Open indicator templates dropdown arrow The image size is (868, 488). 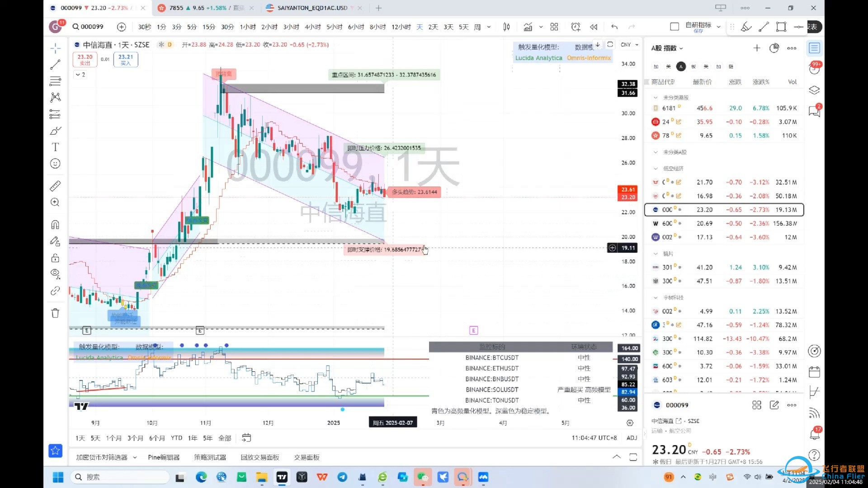pos(541,27)
